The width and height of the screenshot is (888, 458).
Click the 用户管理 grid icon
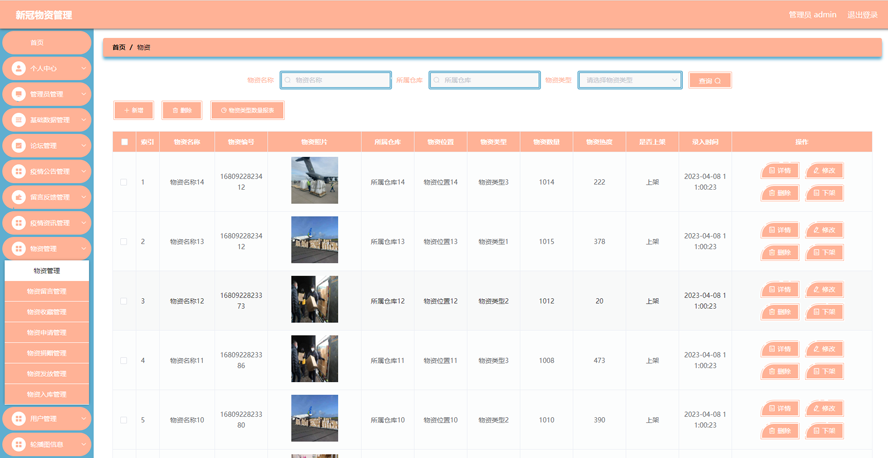pos(19,418)
